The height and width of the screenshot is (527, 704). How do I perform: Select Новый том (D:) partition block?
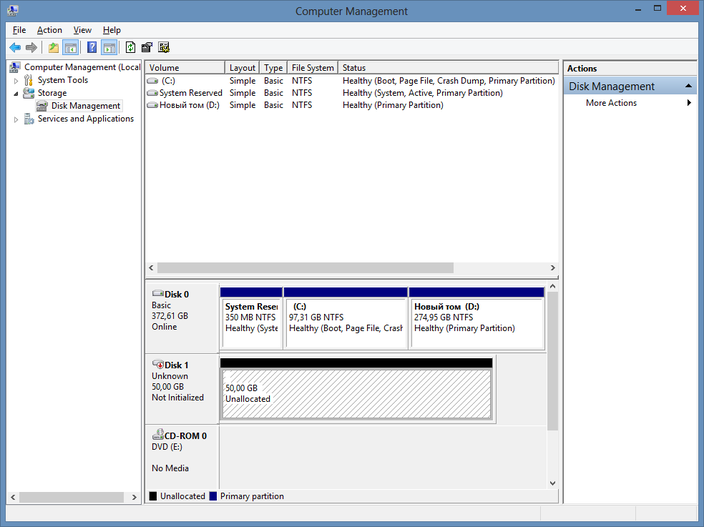click(477, 318)
